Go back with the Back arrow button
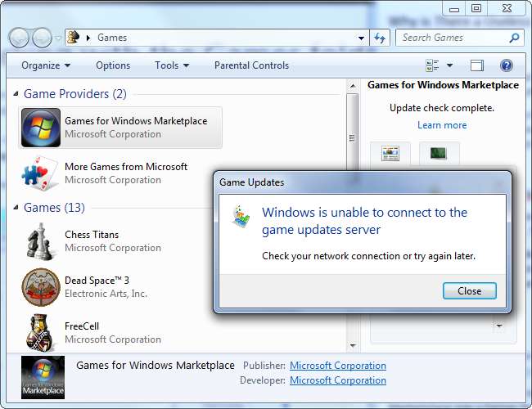532x409 pixels. click(19, 38)
